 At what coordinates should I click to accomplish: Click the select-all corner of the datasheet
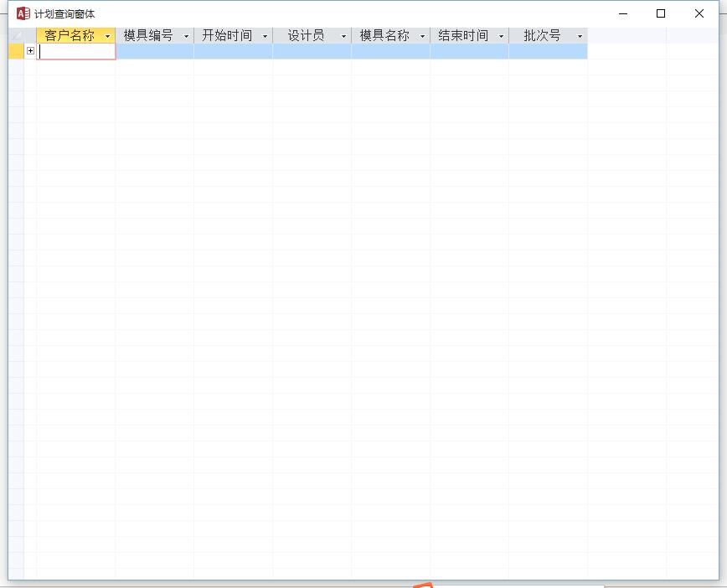pos(16,36)
